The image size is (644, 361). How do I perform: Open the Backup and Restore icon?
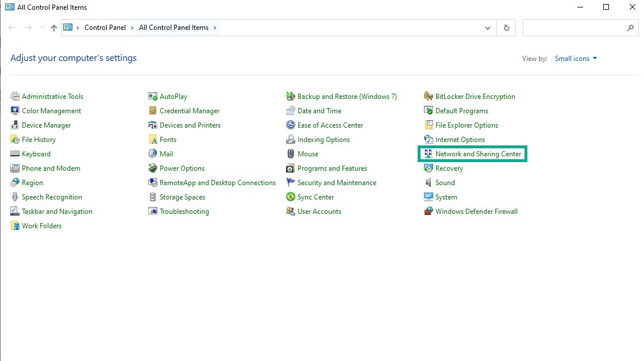[x=290, y=96]
